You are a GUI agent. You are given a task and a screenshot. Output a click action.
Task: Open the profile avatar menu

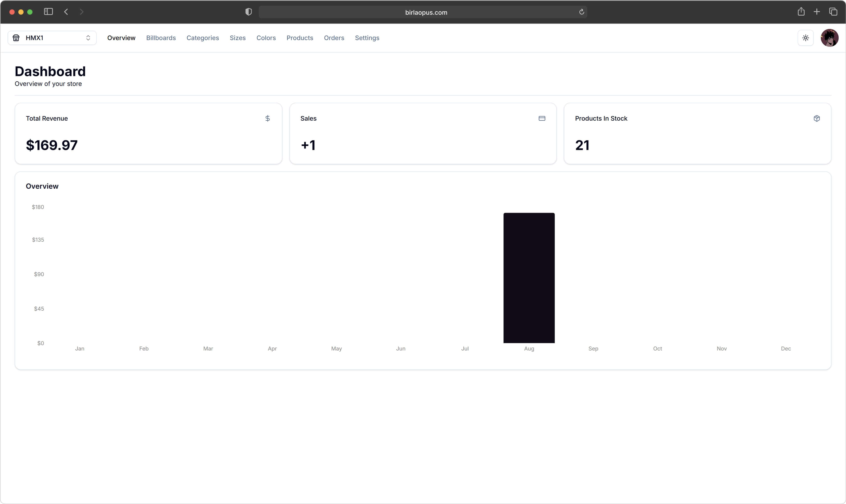coord(830,38)
